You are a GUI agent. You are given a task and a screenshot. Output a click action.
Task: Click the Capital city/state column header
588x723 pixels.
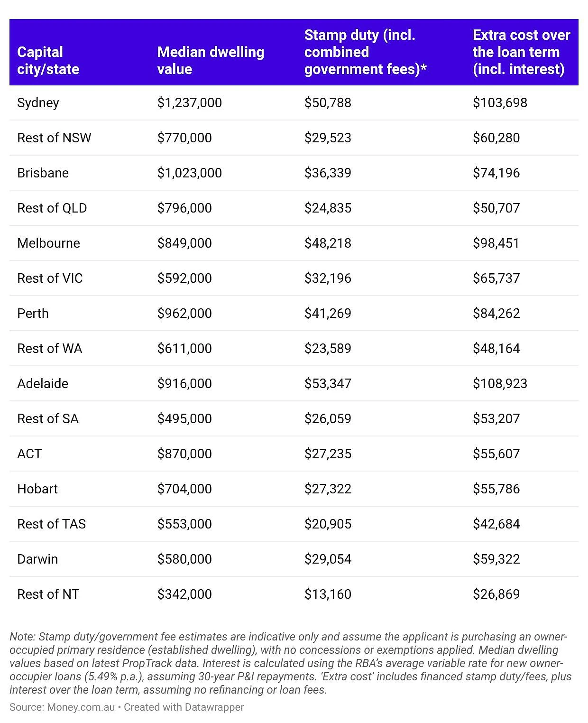(x=48, y=61)
